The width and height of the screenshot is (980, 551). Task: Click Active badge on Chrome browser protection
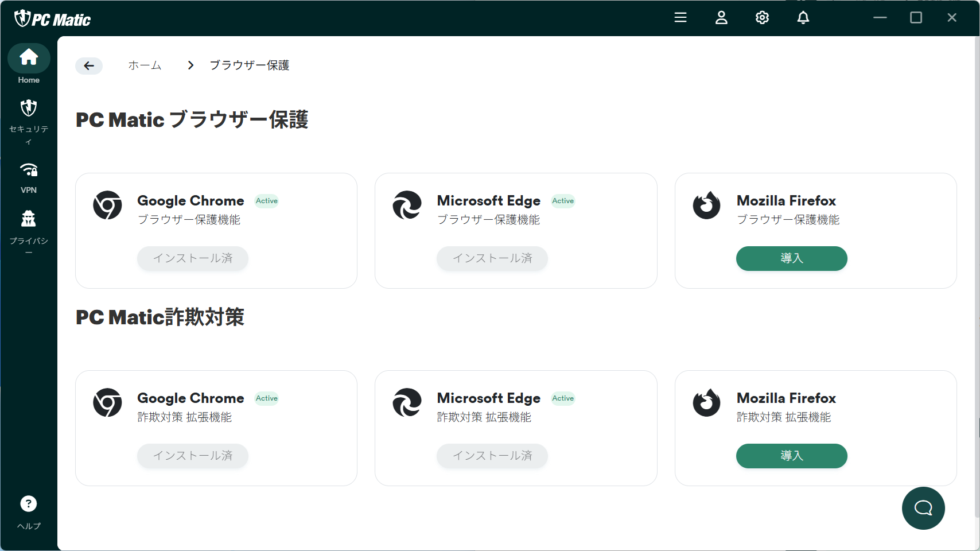(x=267, y=201)
